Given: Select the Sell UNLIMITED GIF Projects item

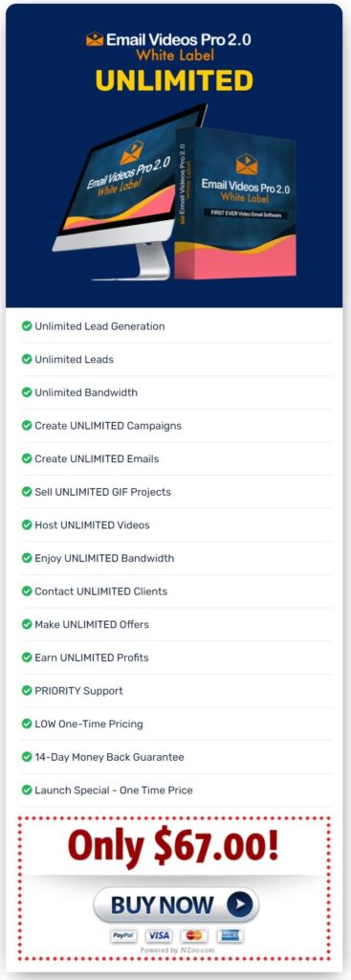Looking at the screenshot, I should (x=176, y=492).
